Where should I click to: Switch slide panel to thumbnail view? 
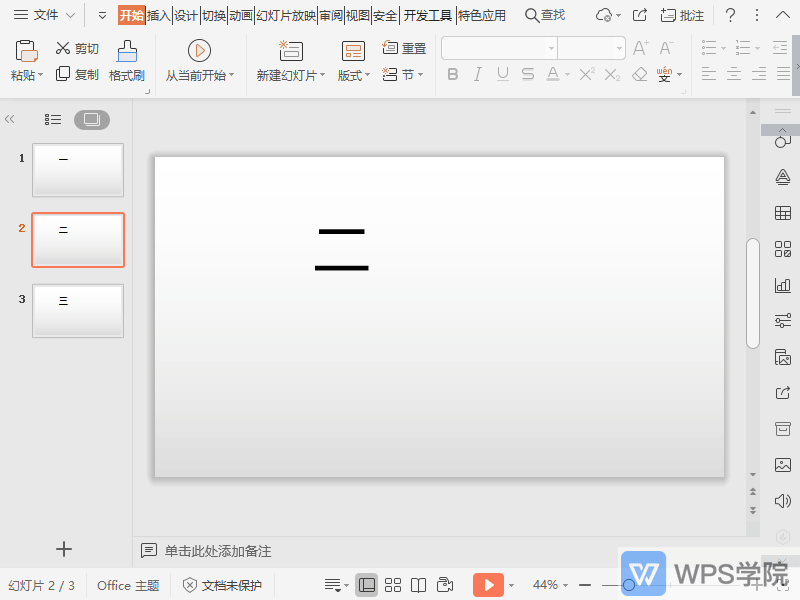tap(92, 119)
